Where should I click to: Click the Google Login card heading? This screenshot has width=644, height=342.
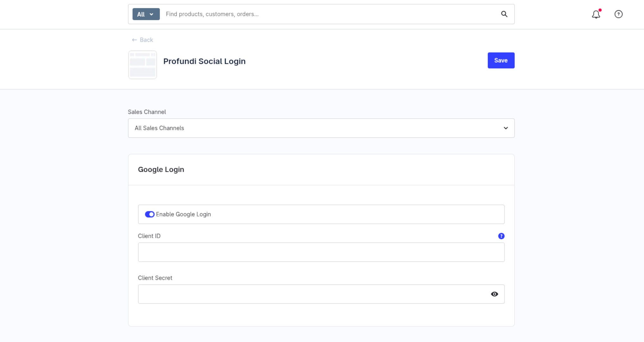[161, 169]
